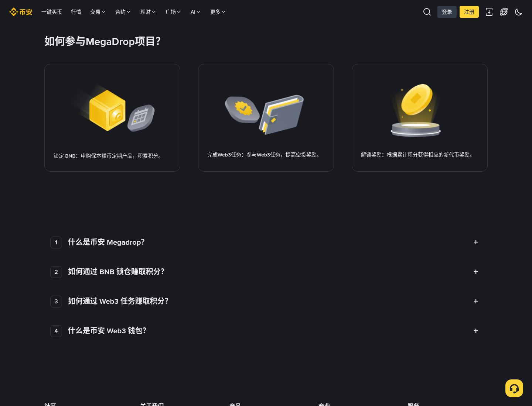This screenshot has width=532, height=406.
Task: Click the 解锁奖励 card description
Action: pyautogui.click(x=418, y=155)
